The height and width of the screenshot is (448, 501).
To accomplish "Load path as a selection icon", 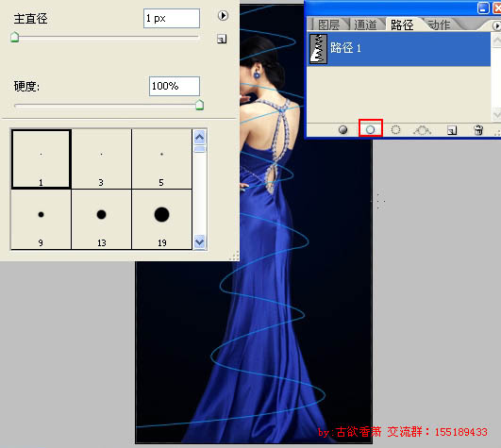I will coord(395,129).
